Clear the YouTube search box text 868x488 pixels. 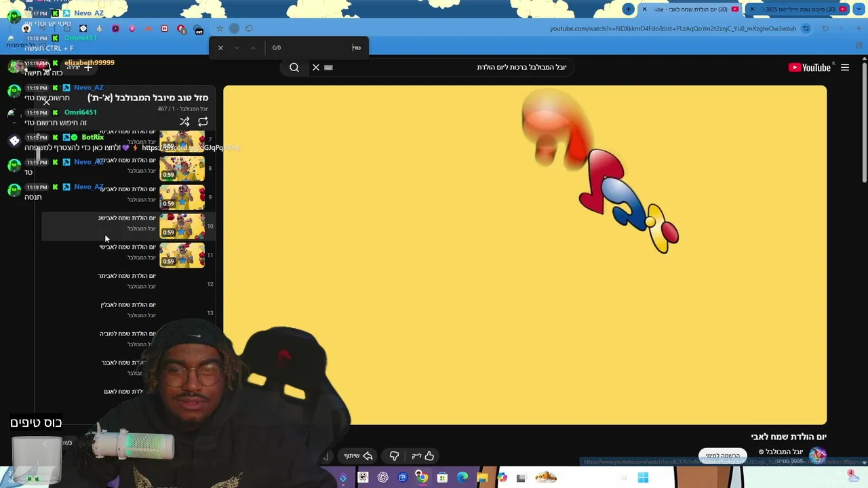coord(316,67)
